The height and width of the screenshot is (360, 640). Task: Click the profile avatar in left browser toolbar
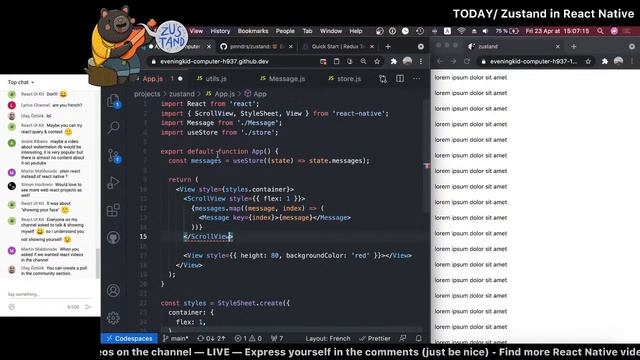407,61
